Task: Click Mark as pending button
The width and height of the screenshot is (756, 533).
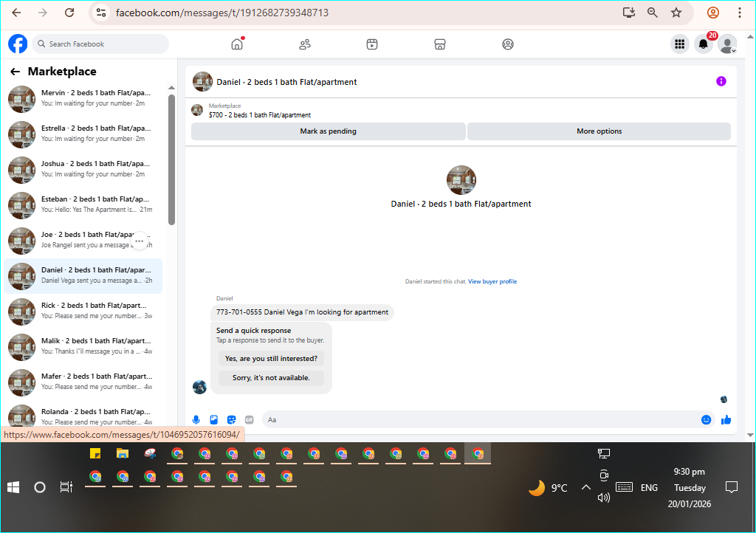Action: click(x=329, y=131)
